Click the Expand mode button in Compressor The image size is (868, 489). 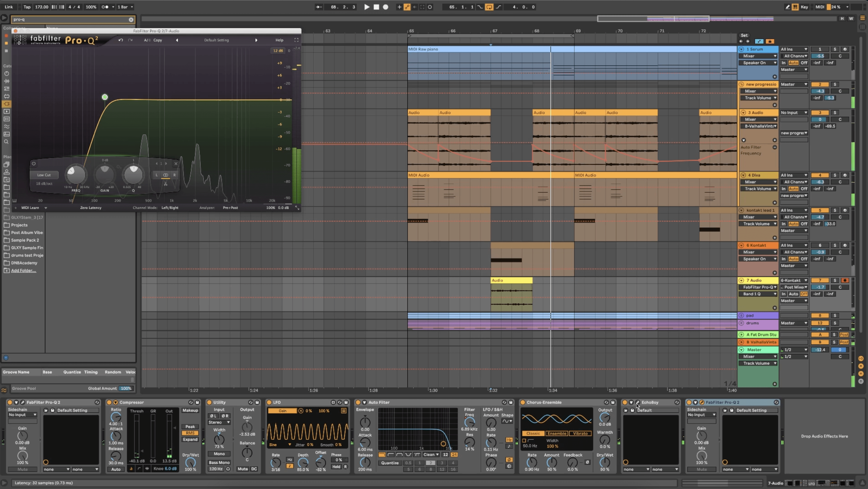pos(190,440)
